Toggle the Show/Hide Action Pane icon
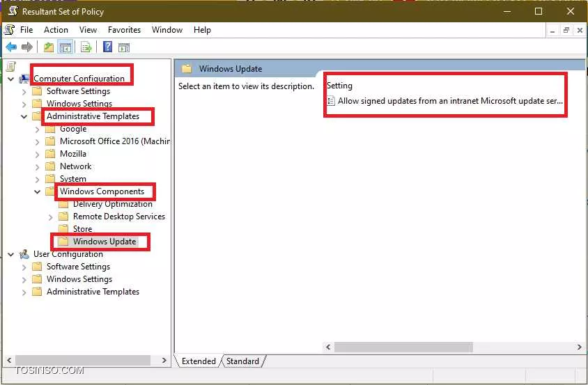 pos(124,47)
